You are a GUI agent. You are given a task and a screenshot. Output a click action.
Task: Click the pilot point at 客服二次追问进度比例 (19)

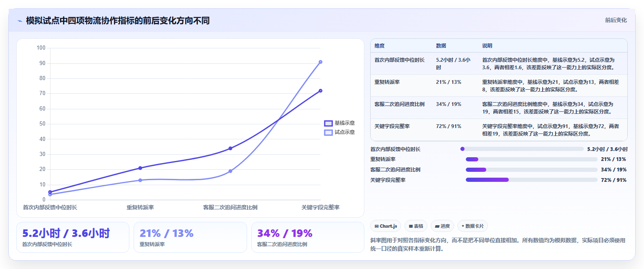pos(230,171)
